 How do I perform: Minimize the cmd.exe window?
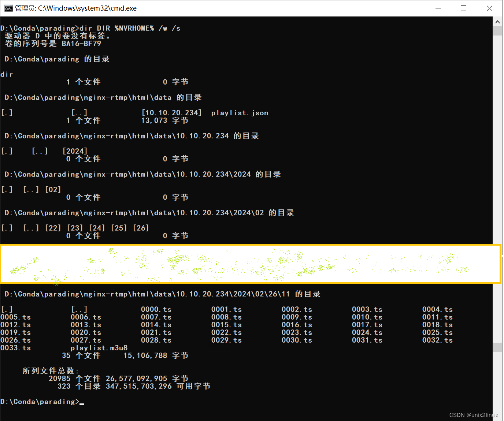click(438, 8)
